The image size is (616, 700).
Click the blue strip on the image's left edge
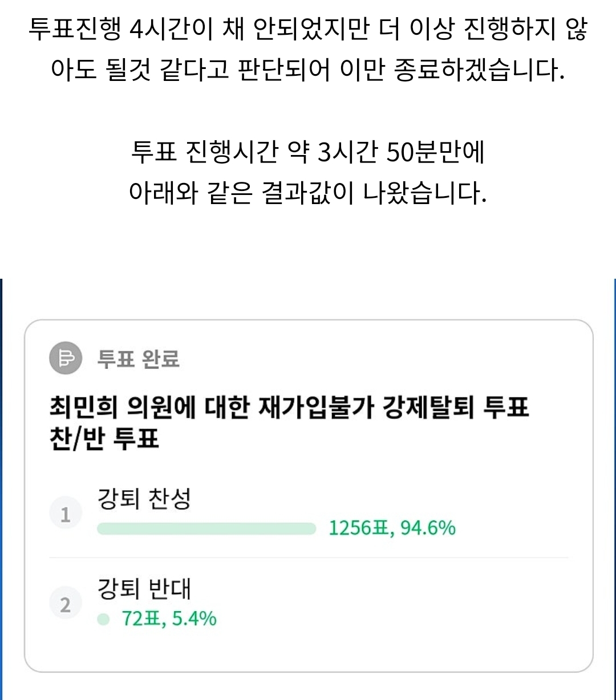tap(1, 485)
